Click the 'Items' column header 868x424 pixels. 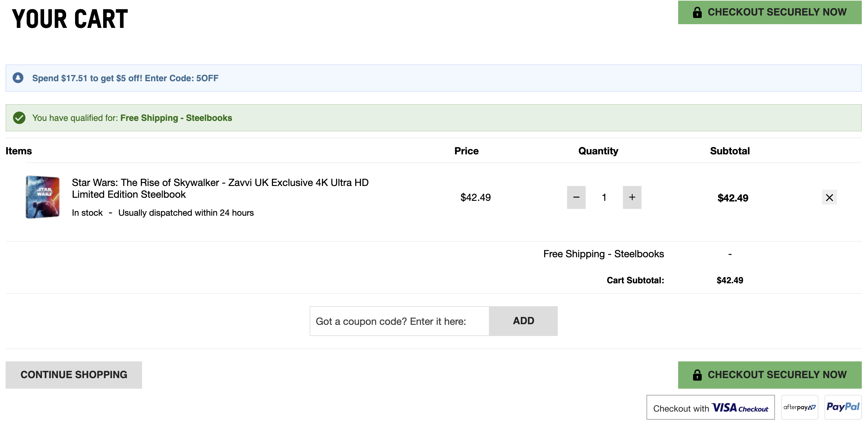pyautogui.click(x=19, y=151)
